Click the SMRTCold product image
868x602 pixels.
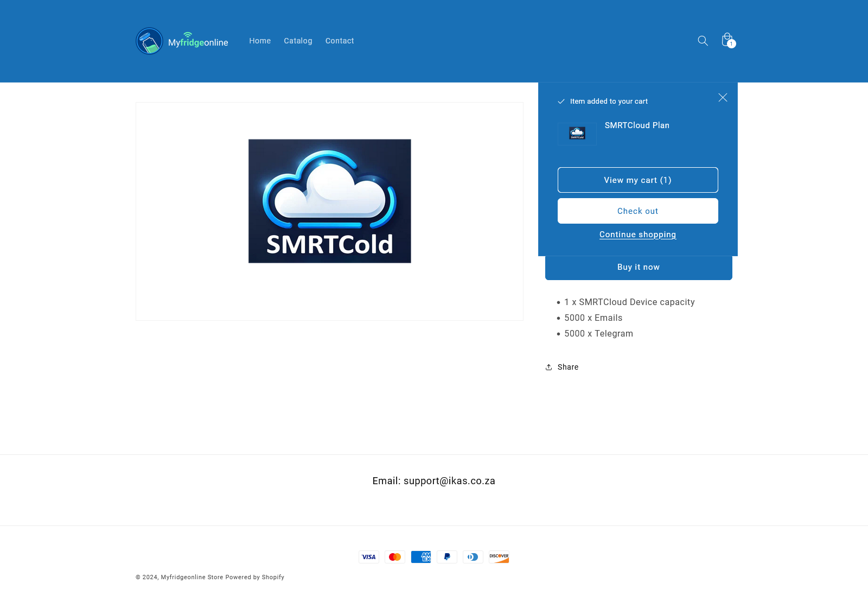click(330, 201)
